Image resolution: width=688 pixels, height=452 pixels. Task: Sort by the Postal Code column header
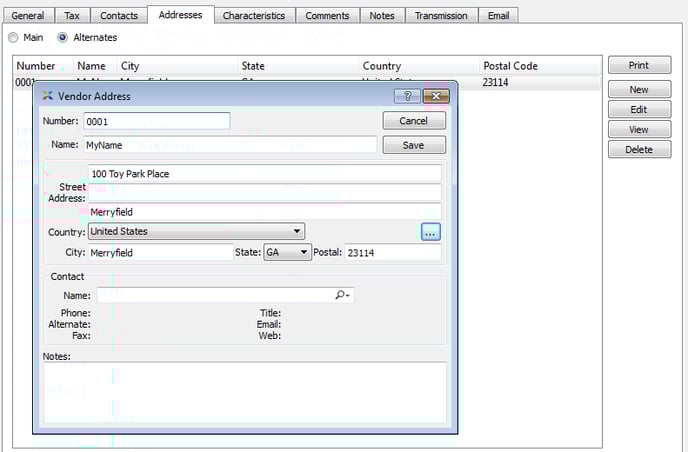click(x=541, y=66)
